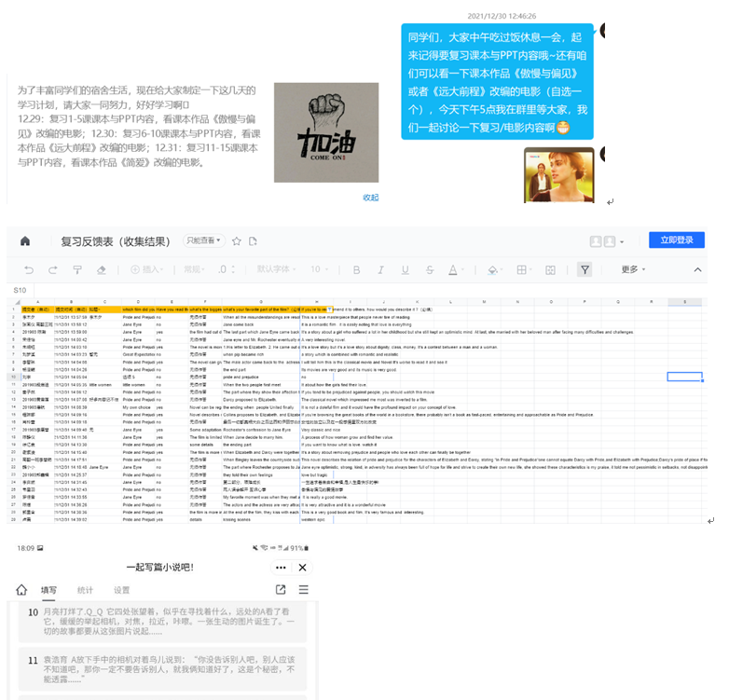
Task: Click the undo arrow in the spreadsheet toolbar
Action: 29,270
